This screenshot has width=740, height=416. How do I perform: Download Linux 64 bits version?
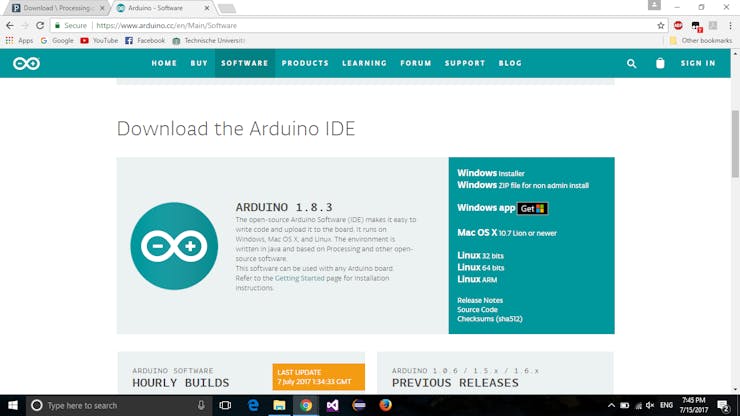480,267
